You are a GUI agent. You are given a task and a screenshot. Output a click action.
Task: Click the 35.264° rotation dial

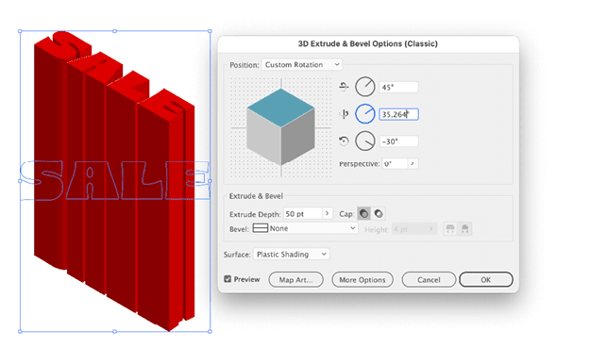click(x=365, y=114)
